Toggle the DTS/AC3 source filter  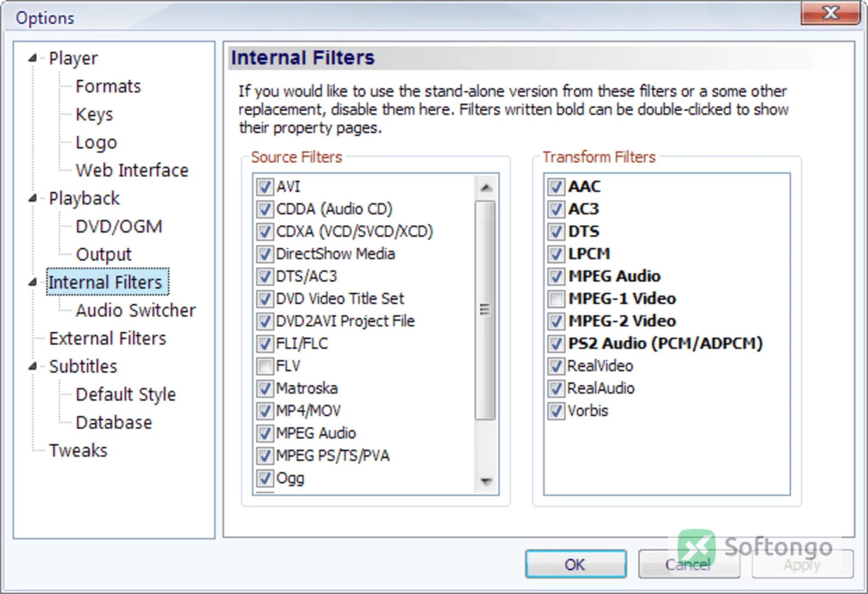(x=265, y=276)
